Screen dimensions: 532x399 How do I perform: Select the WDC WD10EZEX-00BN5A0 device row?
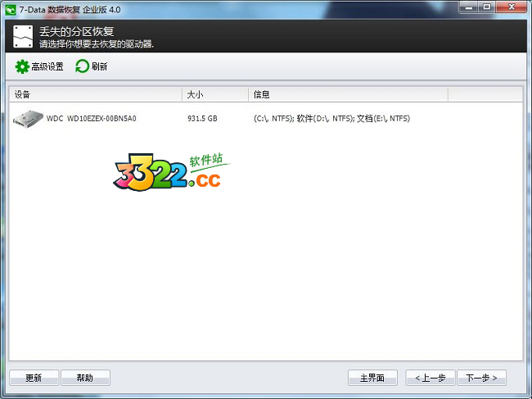[266, 119]
